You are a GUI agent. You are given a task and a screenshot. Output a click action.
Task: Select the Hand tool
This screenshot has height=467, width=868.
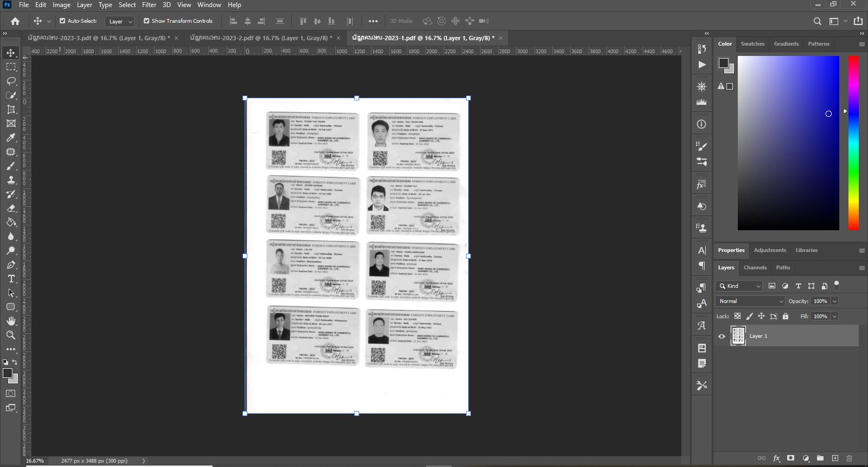(11, 321)
